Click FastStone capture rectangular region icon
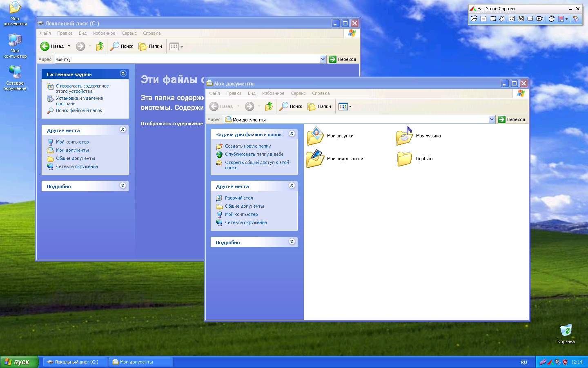 click(493, 19)
